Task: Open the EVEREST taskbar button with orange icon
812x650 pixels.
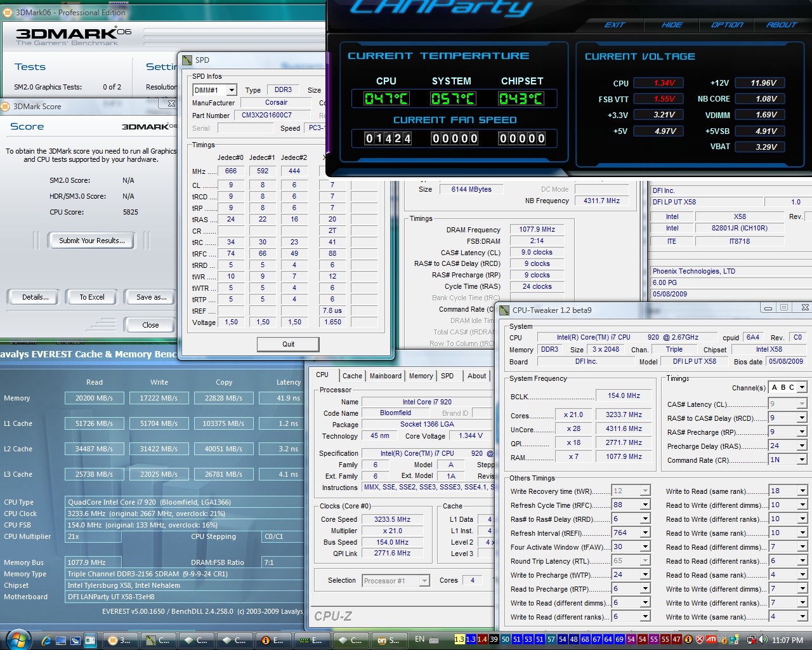Action: click(x=273, y=640)
